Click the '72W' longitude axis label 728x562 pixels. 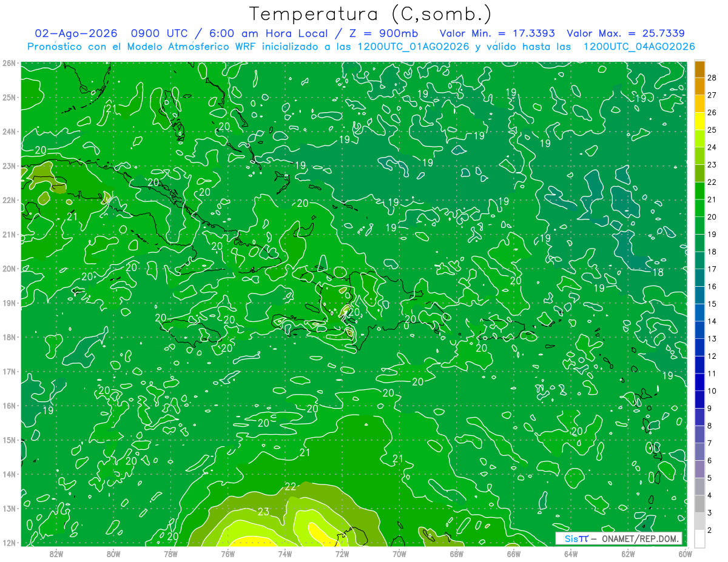342,554
